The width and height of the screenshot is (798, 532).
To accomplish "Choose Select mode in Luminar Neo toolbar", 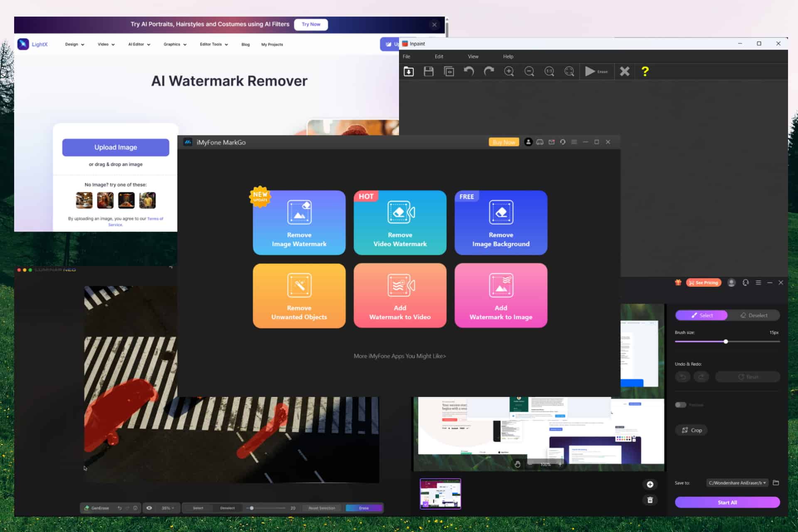I will (198, 508).
